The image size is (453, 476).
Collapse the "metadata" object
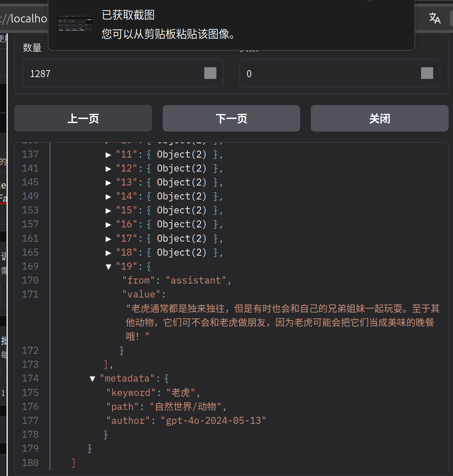[x=93, y=379]
